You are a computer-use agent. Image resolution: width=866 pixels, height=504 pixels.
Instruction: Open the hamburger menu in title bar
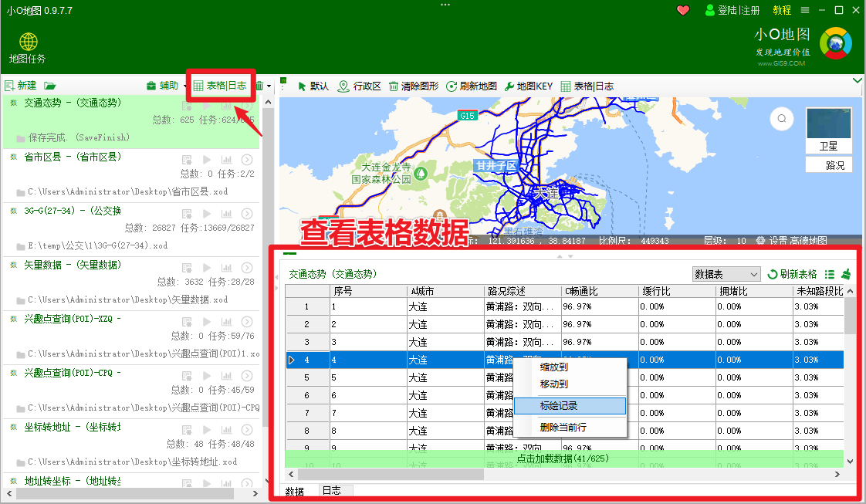(x=805, y=11)
